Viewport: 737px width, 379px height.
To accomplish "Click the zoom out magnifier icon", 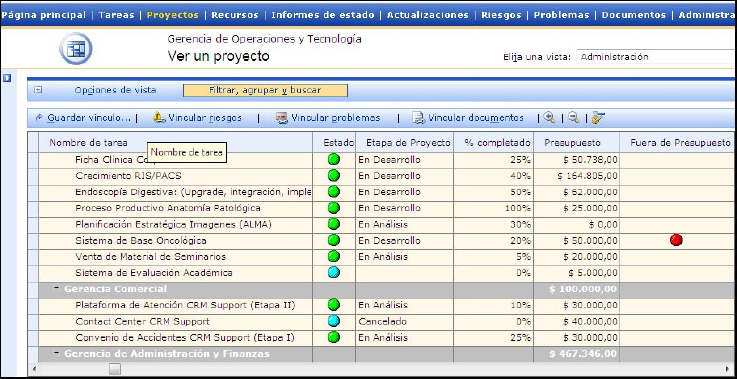I will 573,118.
